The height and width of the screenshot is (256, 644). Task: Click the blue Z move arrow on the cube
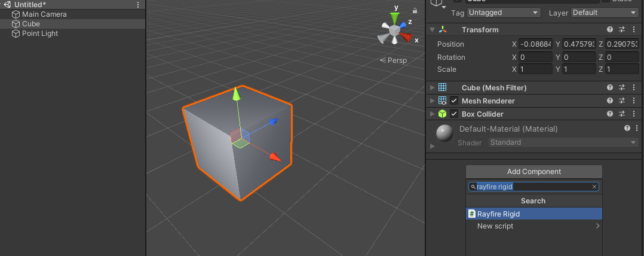pos(274,121)
